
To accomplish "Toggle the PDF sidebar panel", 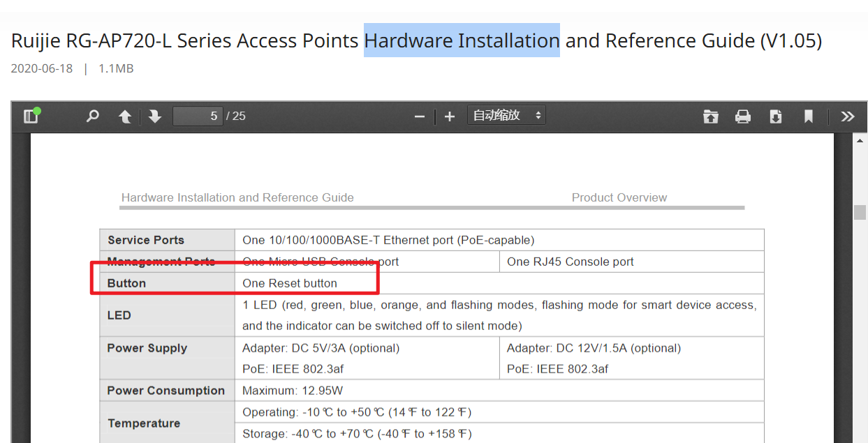I will point(31,116).
